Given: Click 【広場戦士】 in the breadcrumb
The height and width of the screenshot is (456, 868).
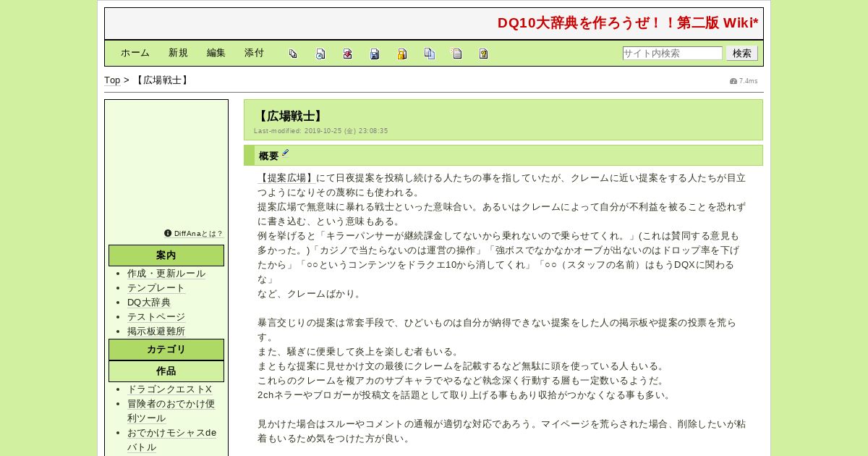Looking at the screenshot, I should coord(162,80).
